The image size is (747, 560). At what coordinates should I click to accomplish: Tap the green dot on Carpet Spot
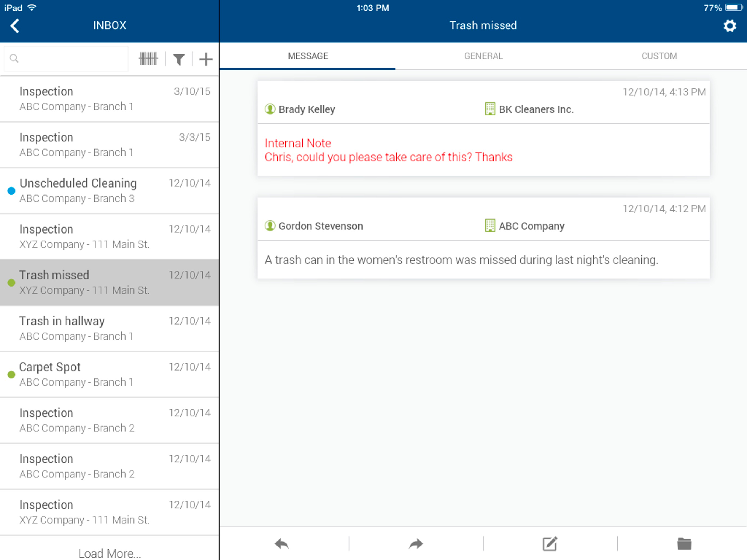[x=11, y=375]
